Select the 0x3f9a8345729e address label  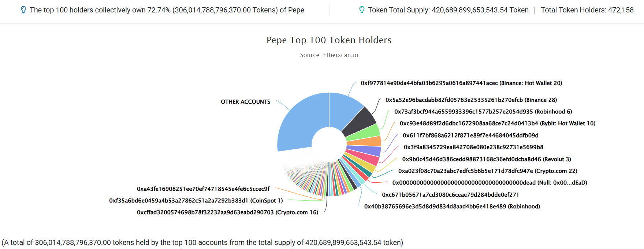(473, 147)
